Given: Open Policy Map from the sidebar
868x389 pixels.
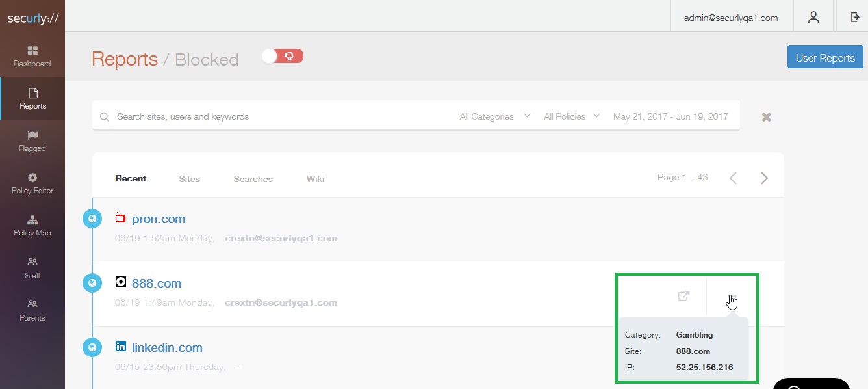Looking at the screenshot, I should 32,226.
